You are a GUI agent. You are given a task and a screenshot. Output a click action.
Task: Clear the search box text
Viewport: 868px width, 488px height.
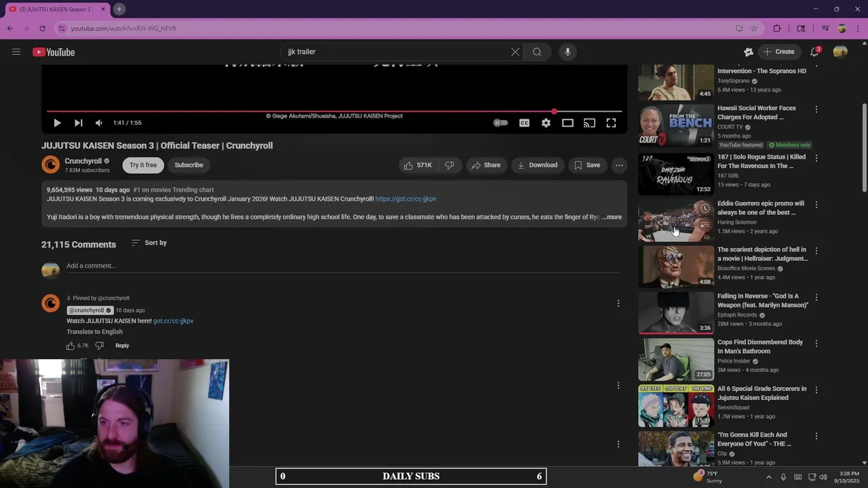coord(515,52)
